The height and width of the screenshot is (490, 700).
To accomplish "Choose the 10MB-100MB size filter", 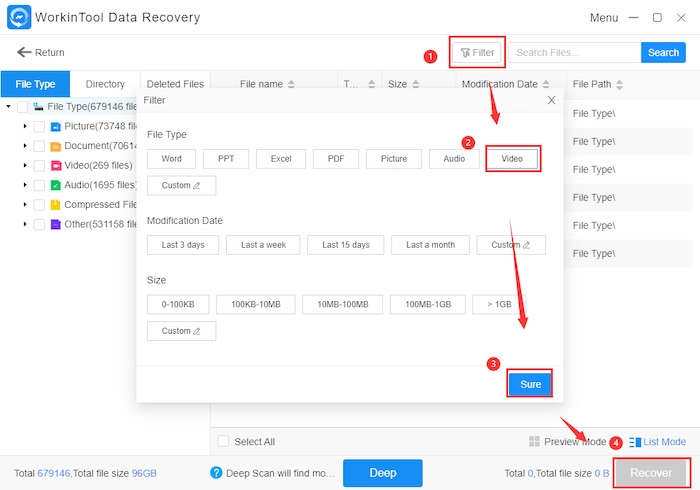I will 342,304.
